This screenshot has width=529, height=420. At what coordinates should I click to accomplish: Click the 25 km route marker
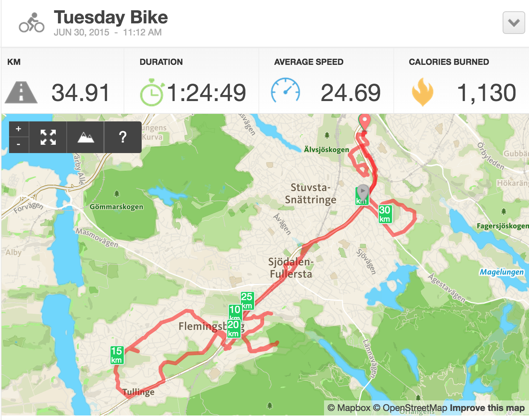coord(247,300)
